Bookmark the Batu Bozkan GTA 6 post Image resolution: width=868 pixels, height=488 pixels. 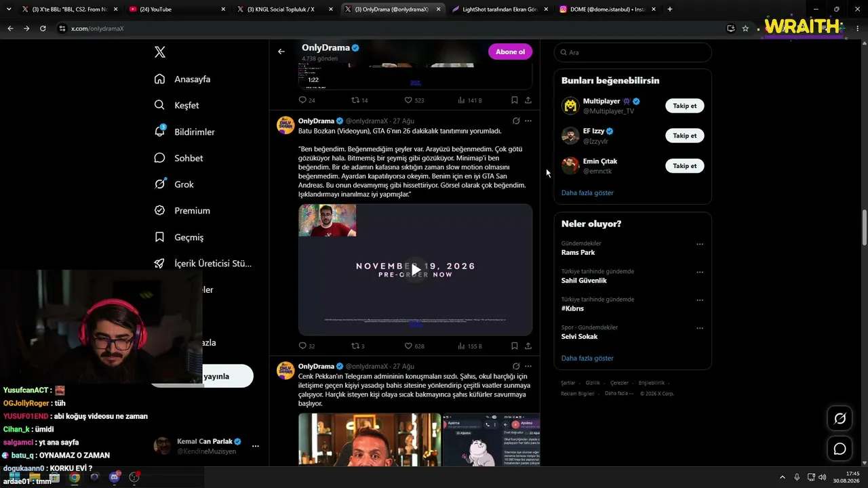pyautogui.click(x=515, y=346)
